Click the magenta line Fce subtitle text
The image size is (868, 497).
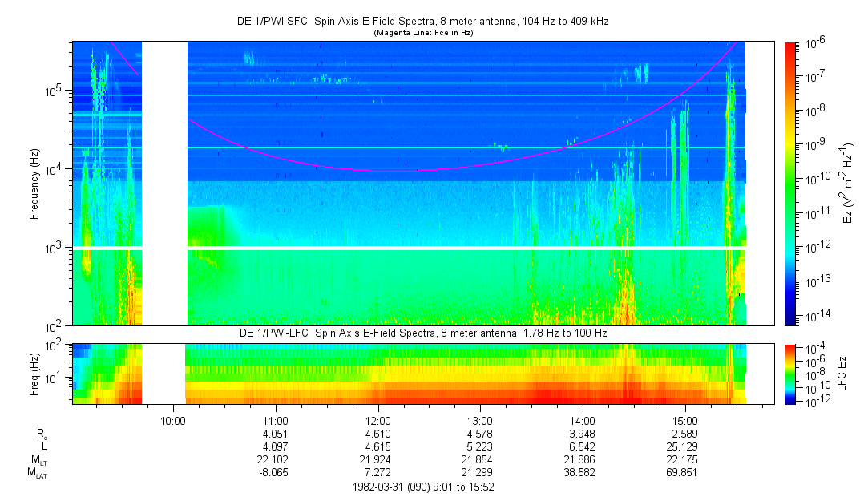point(422,33)
